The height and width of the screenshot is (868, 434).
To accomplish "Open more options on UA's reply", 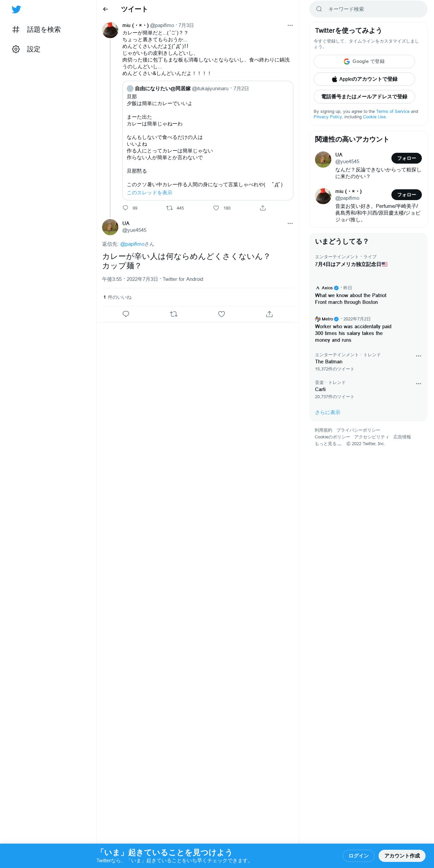I will pyautogui.click(x=290, y=223).
